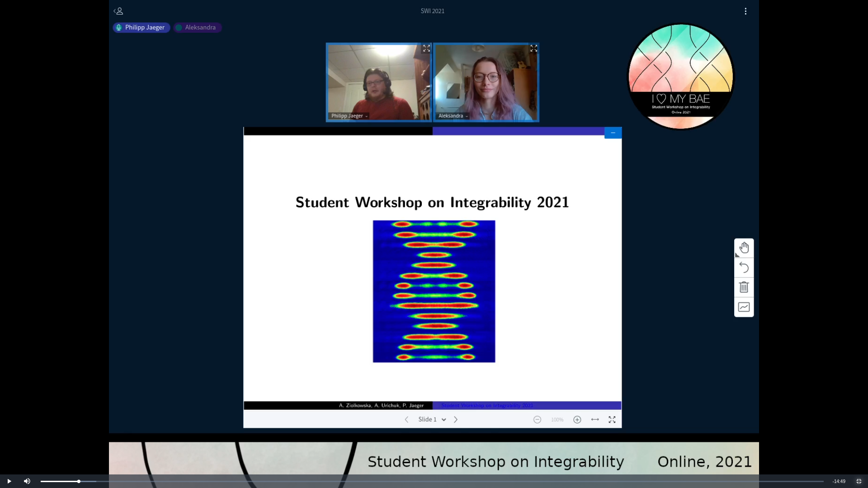This screenshot has height=488, width=868.
Task: Open the Slide 1 selector dropdown
Action: 432,420
